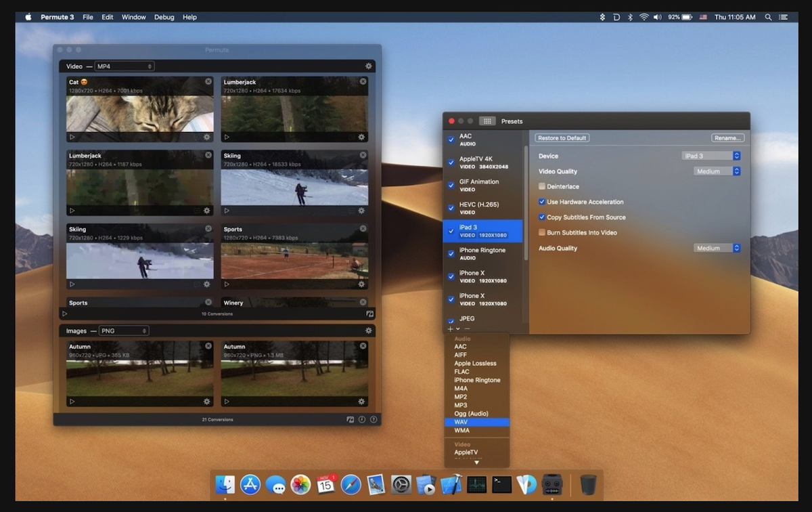Screen dimensions: 812x512
Task: Click the help icon in Permute's bottom bar
Action: [x=374, y=419]
